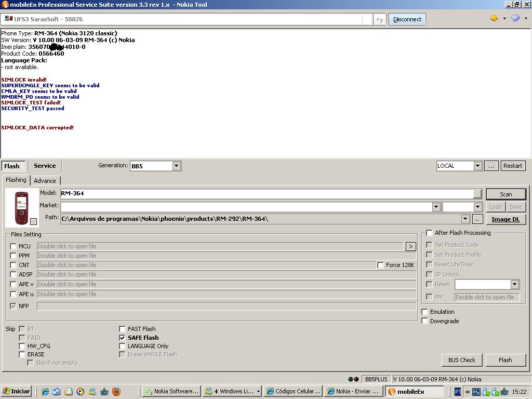The height and width of the screenshot is (399, 532).
Task: Open the Reset options dropdown
Action: pyautogui.click(x=514, y=284)
